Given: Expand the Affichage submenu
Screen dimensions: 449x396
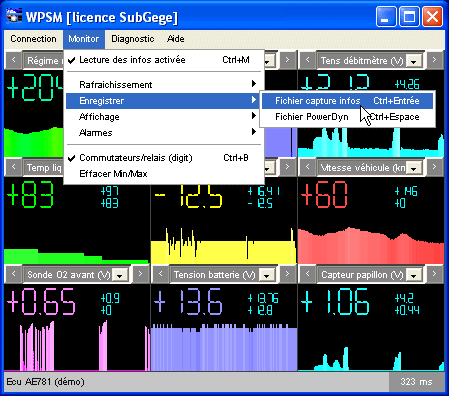Looking at the screenshot, I should pyautogui.click(x=164, y=117).
